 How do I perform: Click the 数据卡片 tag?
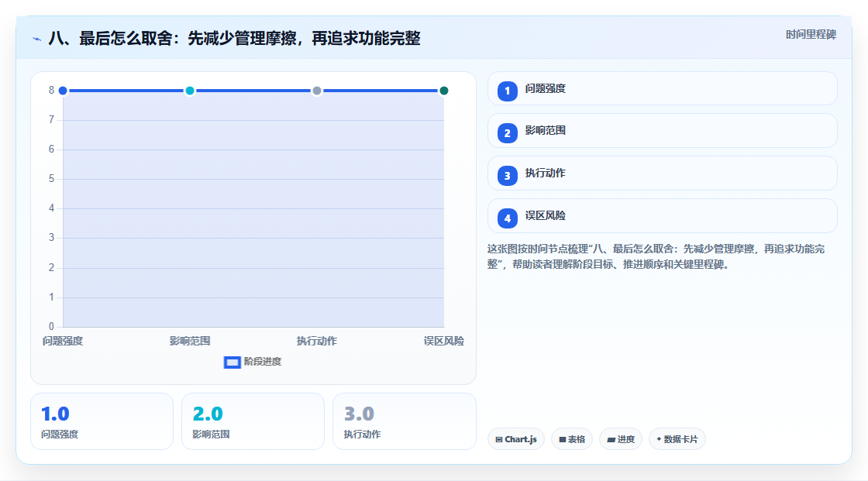[x=677, y=439]
